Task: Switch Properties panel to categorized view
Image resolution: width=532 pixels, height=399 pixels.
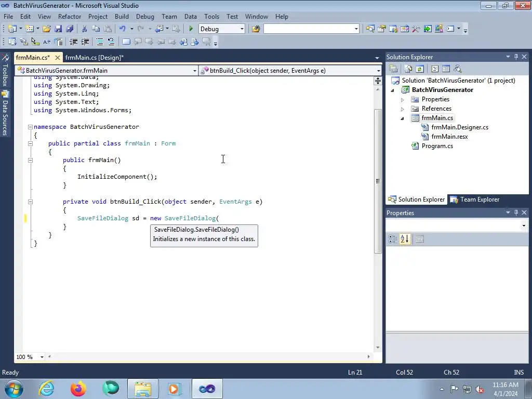Action: (x=393, y=239)
